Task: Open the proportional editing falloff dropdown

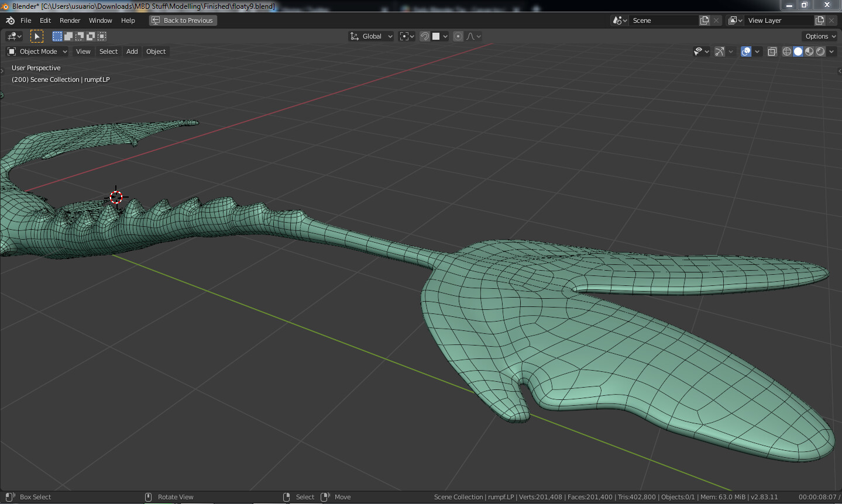Action: tap(473, 36)
